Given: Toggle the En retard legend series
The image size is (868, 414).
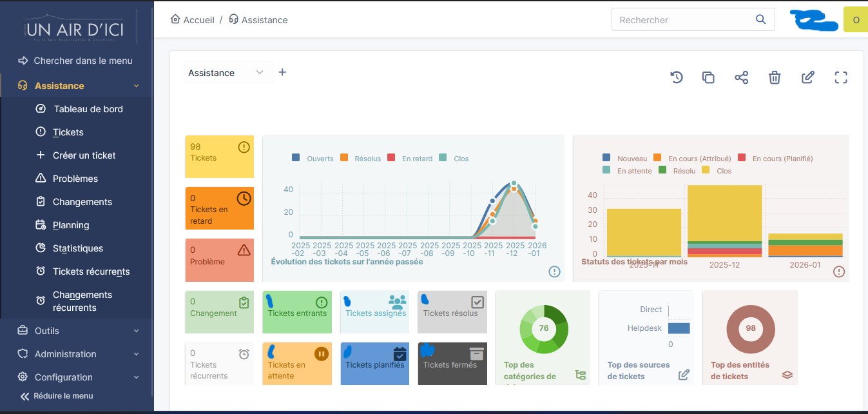Looking at the screenshot, I should click(410, 159).
